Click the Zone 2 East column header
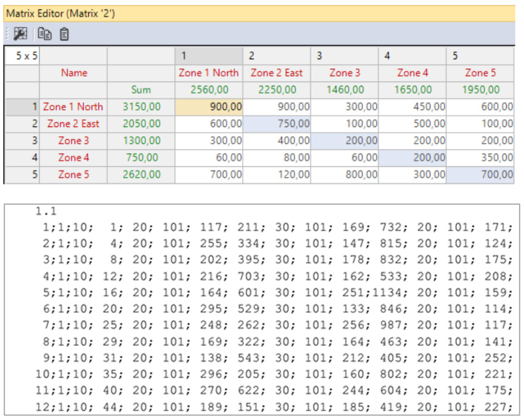The width and height of the screenshot is (524, 420). 276,73
